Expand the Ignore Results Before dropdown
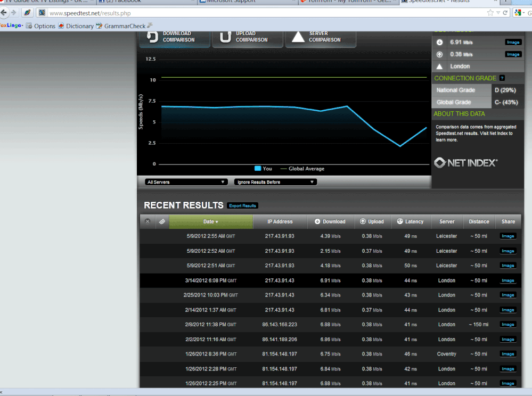 (275, 182)
